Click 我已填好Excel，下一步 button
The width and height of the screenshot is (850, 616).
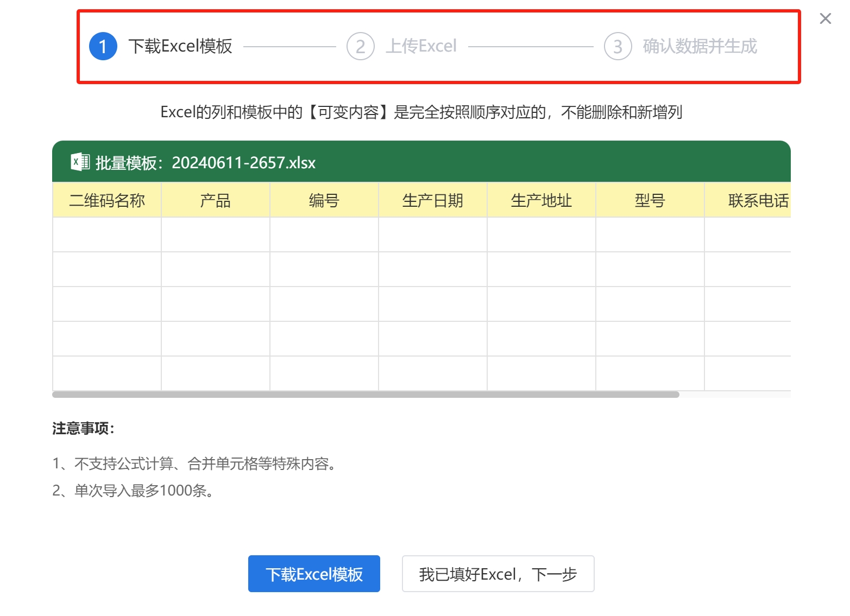[x=498, y=574]
